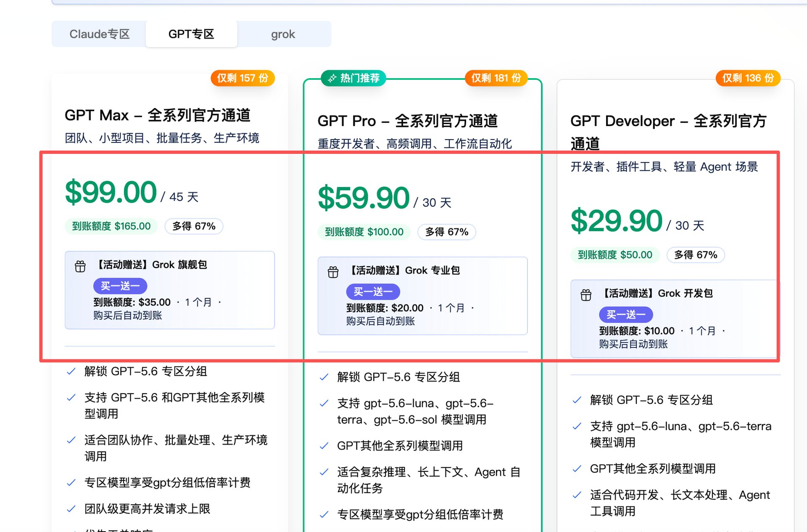The height and width of the screenshot is (532, 807).
Task: Click / 30 天 next to $59.90
Action: (433, 203)
